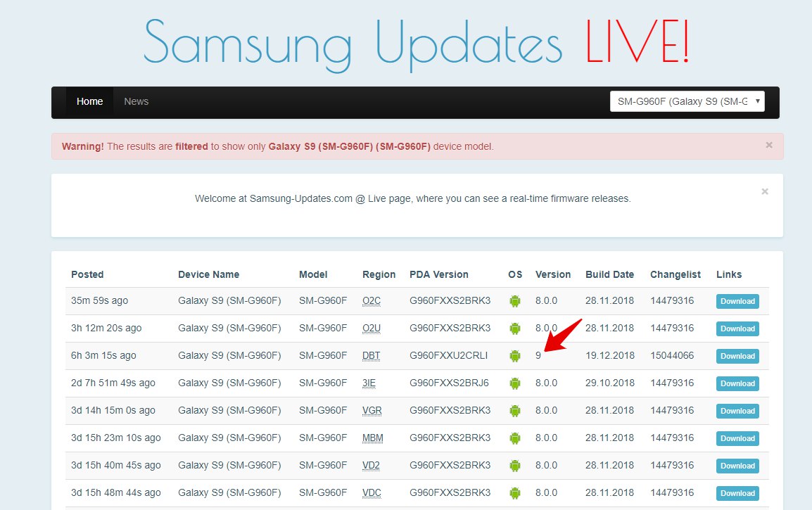Click the Android icon in the O2C row
Viewport: 812px width, 510px height.
pos(515,301)
